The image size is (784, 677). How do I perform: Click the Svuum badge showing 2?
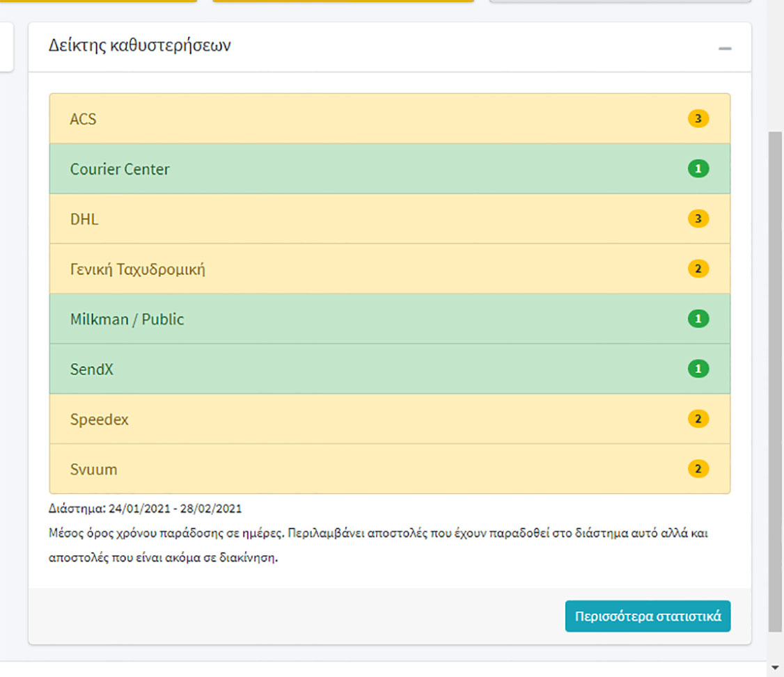point(698,469)
